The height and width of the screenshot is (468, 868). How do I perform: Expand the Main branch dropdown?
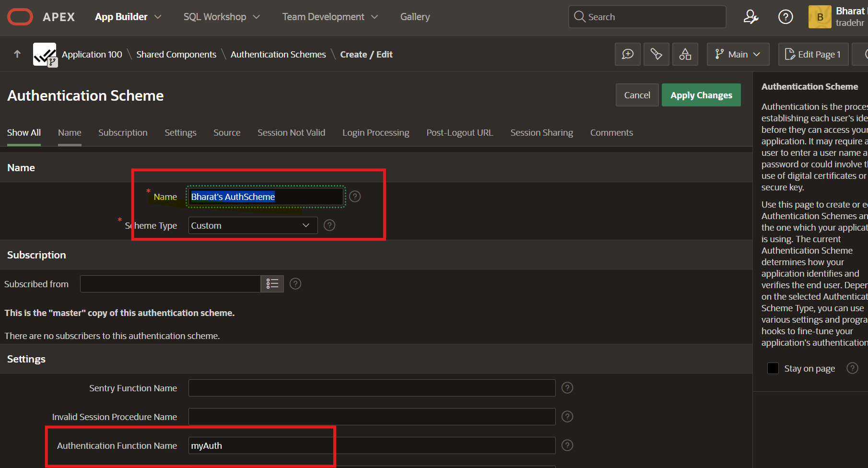point(738,54)
